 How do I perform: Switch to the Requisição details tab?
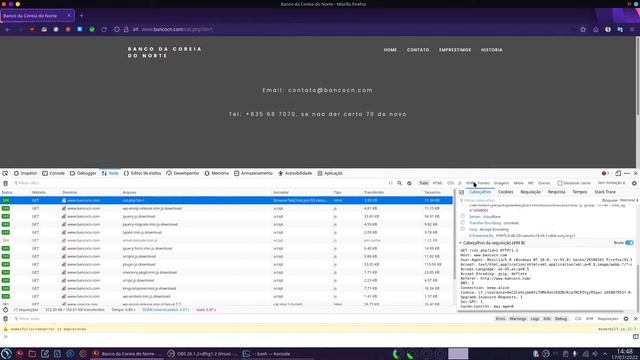click(x=530, y=192)
